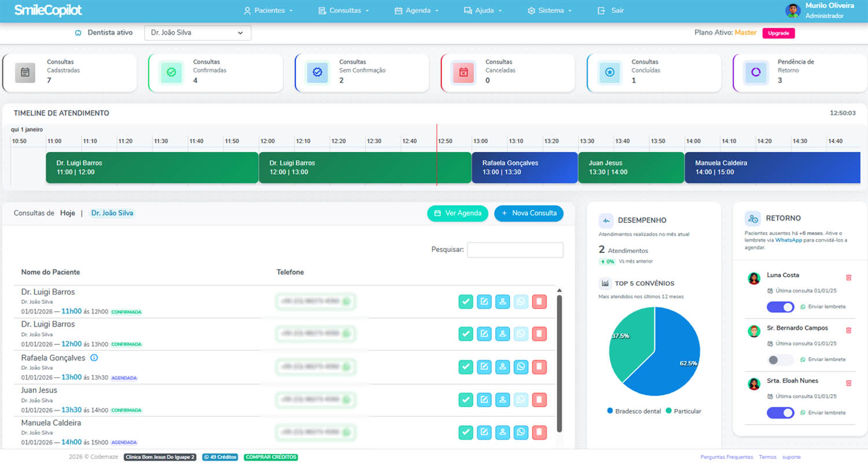Expand the Sistema dropdown menu
Image resolution: width=868 pixels, height=463 pixels.
tap(550, 10)
